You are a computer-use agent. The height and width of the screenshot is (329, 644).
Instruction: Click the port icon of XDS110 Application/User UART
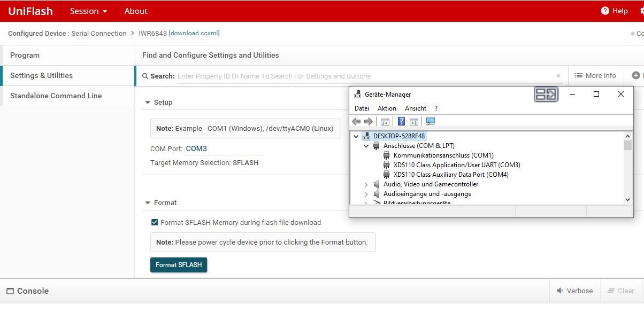coord(387,165)
